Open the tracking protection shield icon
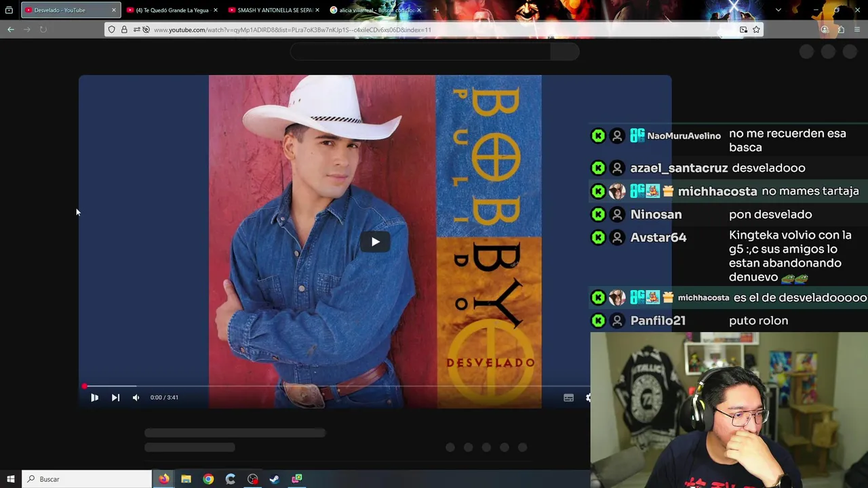The width and height of the screenshot is (868, 488). 112,30
